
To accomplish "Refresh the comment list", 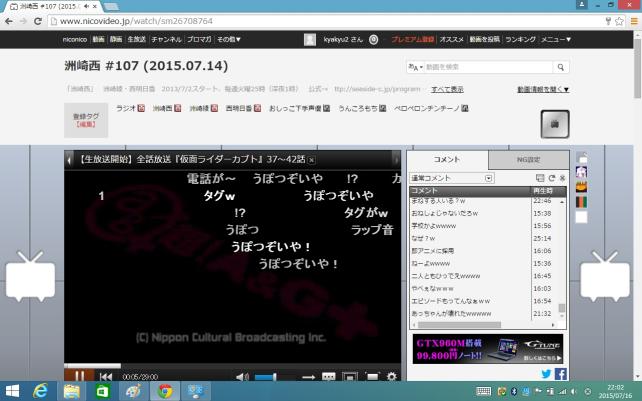I will 552,178.
